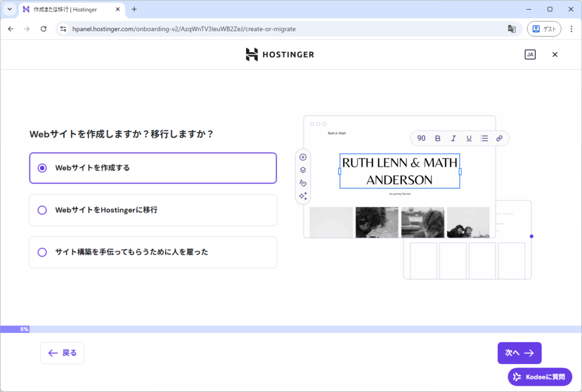Expand the tab search dropdown arrow
The height and width of the screenshot is (392, 582).
point(9,9)
